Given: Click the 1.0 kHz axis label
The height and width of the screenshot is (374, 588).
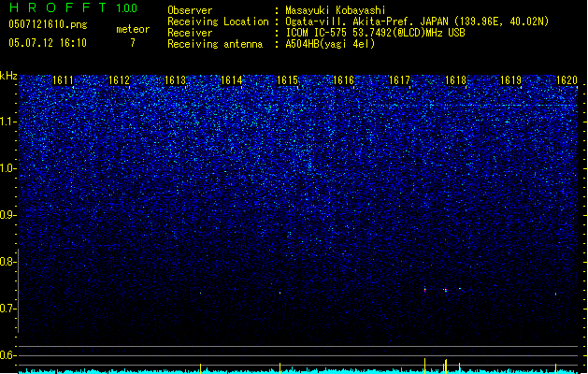Looking at the screenshot, I should coord(7,168).
